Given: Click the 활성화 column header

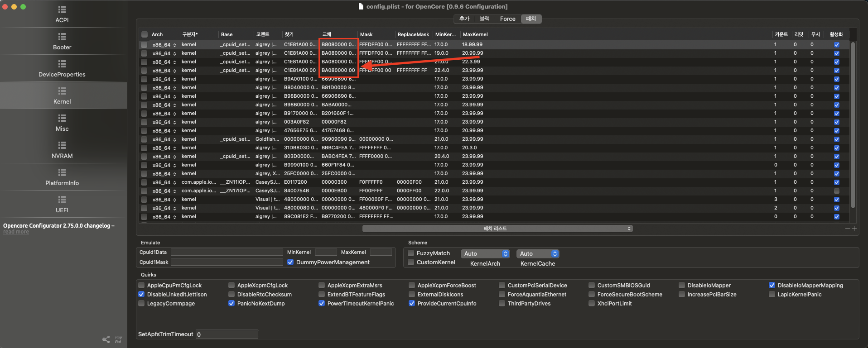Looking at the screenshot, I should point(836,34).
